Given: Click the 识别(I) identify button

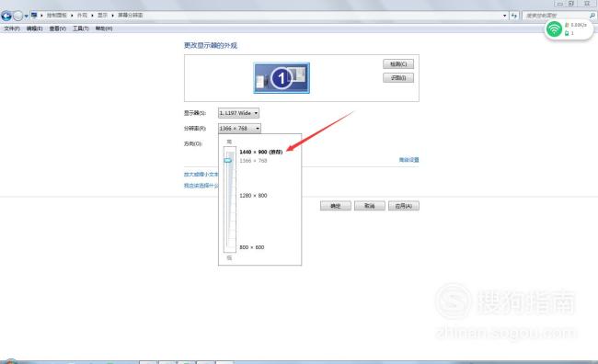Looking at the screenshot, I should tap(398, 78).
